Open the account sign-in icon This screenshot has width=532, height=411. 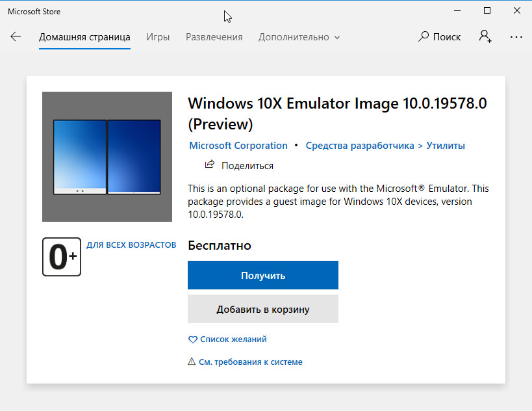[485, 36]
